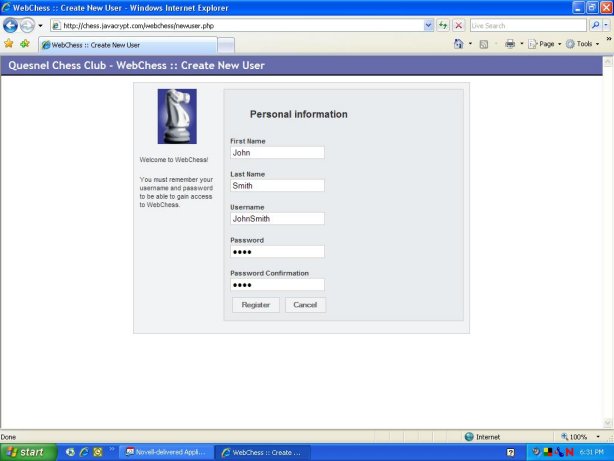Click the taskbar help question icon
614x461 pixels.
click(x=510, y=452)
